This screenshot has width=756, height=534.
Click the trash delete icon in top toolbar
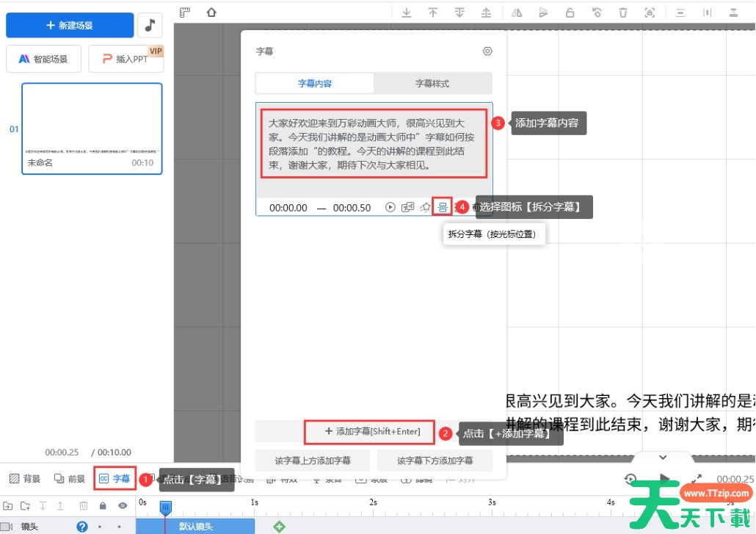[623, 12]
